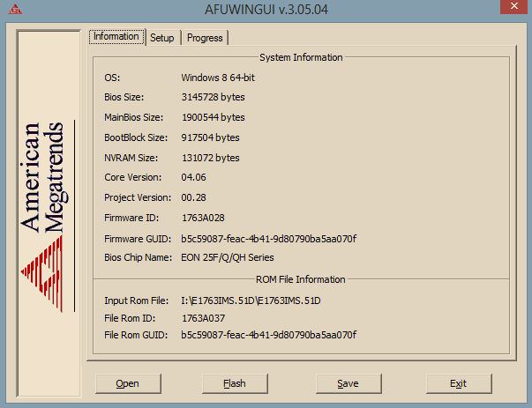Click the 'MainBios Size:' label

[134, 117]
